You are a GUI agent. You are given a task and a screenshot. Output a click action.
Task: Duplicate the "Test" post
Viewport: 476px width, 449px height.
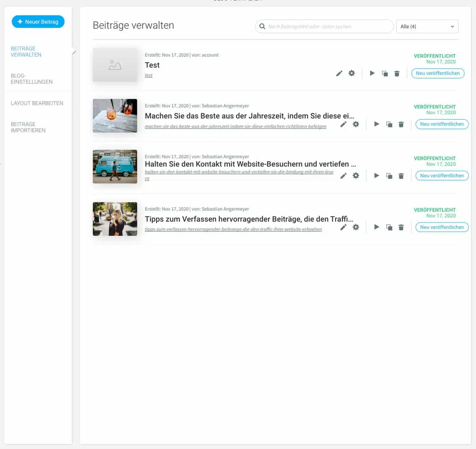[385, 73]
